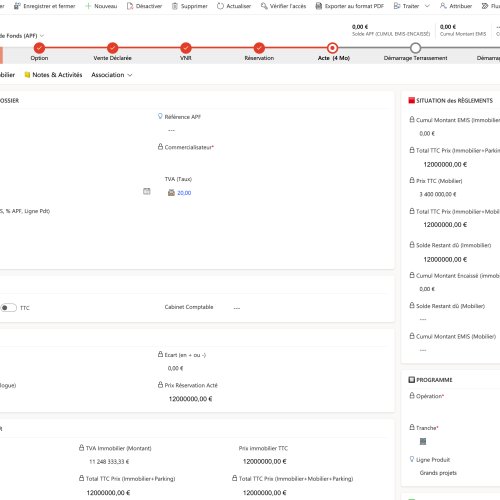Click the Vérifier l'accès key icon
Viewport: 500px width, 500px height.
tap(264, 6)
